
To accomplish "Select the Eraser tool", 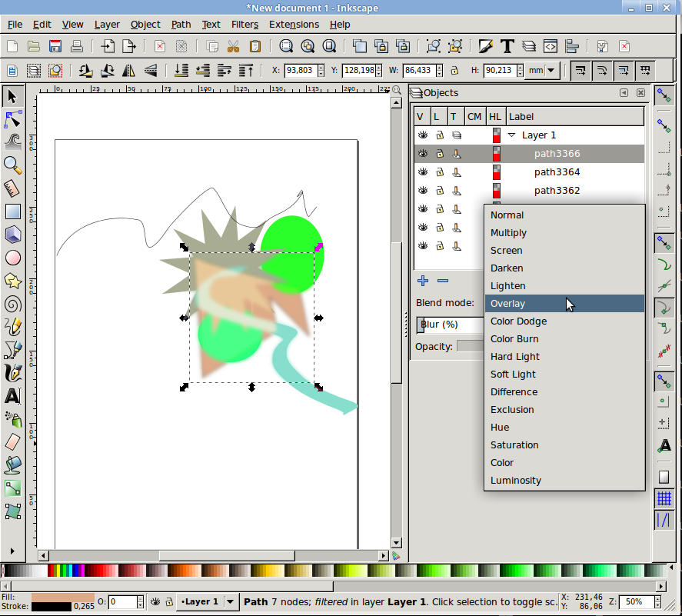I will [x=12, y=442].
